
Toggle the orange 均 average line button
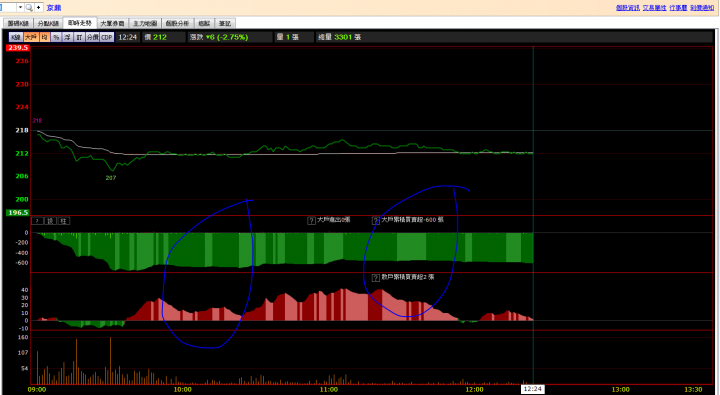(45, 37)
